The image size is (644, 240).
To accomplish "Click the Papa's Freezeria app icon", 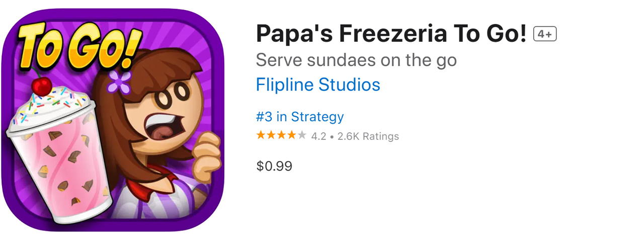I will [113, 120].
